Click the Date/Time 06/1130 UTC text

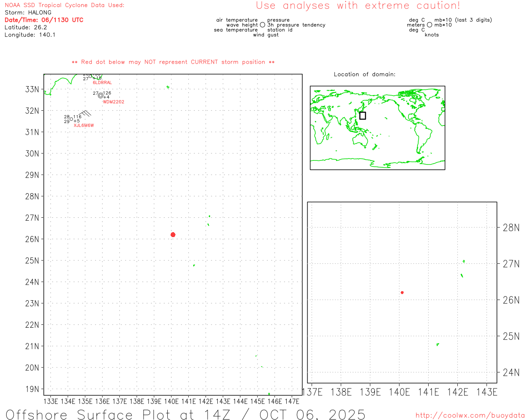tap(44, 20)
